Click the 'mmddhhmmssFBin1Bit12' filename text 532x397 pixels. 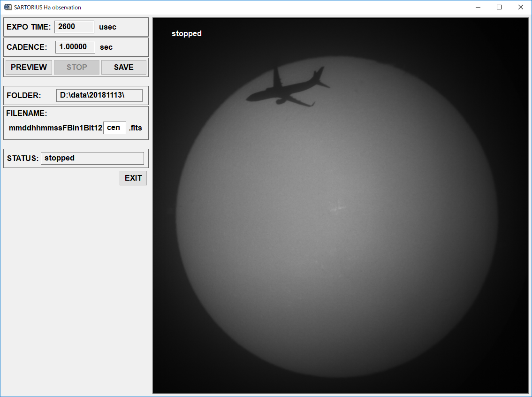pos(56,128)
